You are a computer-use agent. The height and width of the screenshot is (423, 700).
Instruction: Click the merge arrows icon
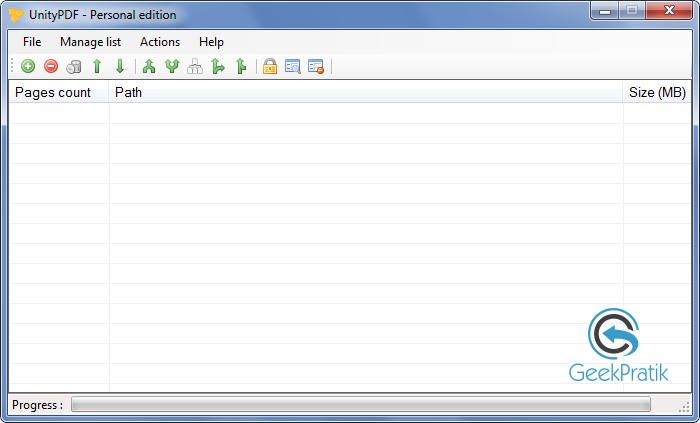149,66
